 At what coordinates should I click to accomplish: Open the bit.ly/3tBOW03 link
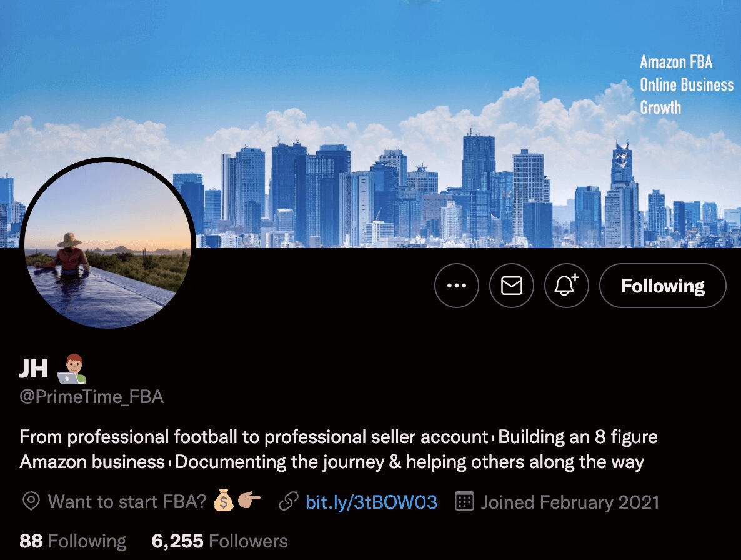click(371, 502)
